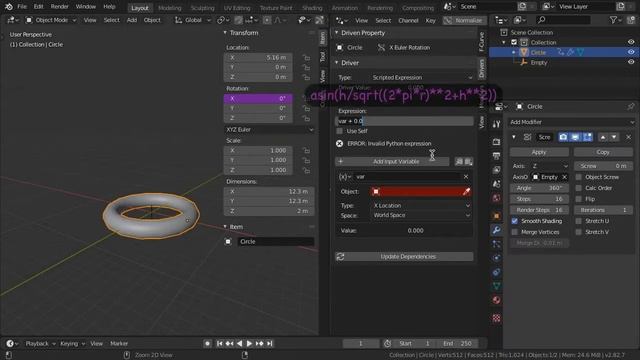Toggle Screw modifier render visibility camera icon
The width and height of the screenshot is (640, 360).
pos(563,137)
